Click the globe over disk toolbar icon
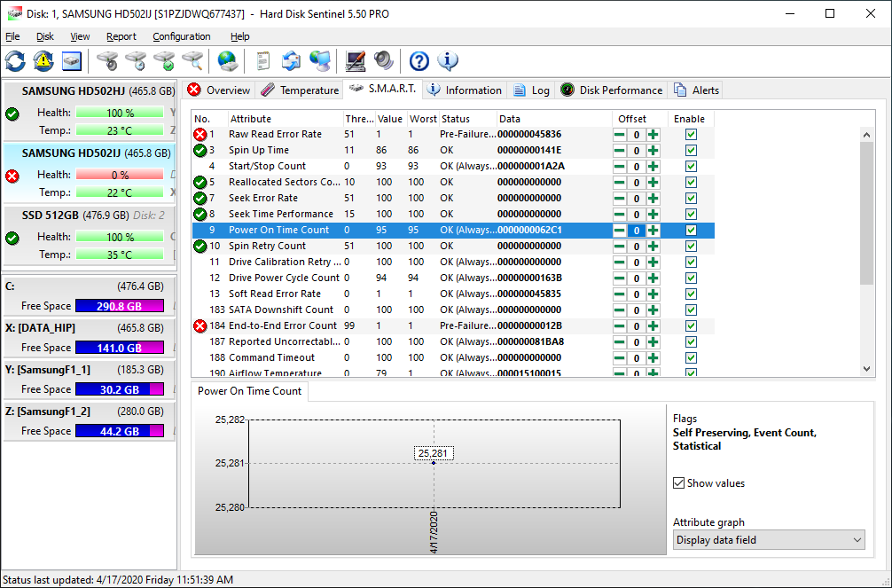Image resolution: width=892 pixels, height=588 pixels. [227, 61]
